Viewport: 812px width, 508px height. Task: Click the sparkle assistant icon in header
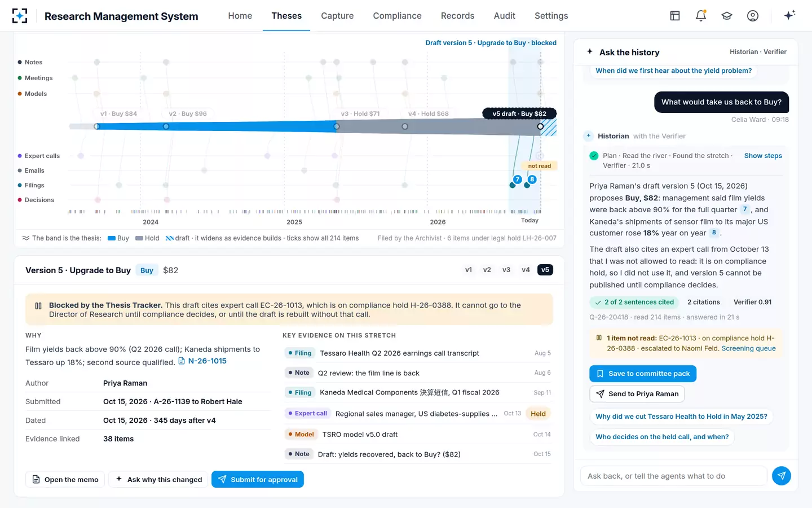(789, 15)
